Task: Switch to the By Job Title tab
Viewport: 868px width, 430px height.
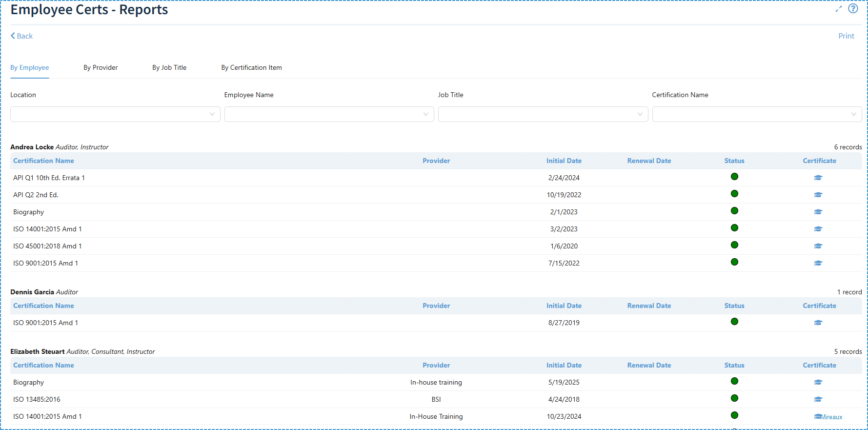Action: pyautogui.click(x=169, y=68)
